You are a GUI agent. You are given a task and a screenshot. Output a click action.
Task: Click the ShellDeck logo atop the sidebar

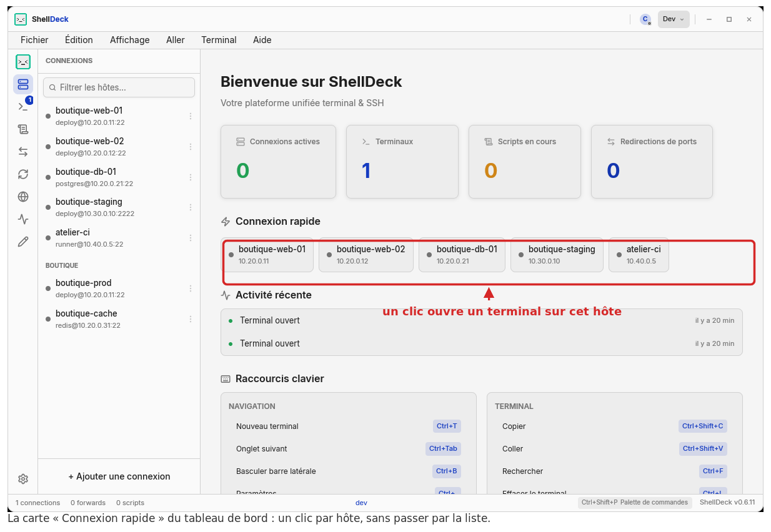click(23, 62)
